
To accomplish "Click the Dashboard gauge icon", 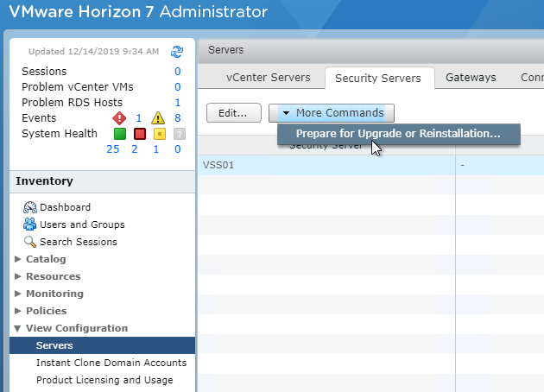I will tap(30, 207).
